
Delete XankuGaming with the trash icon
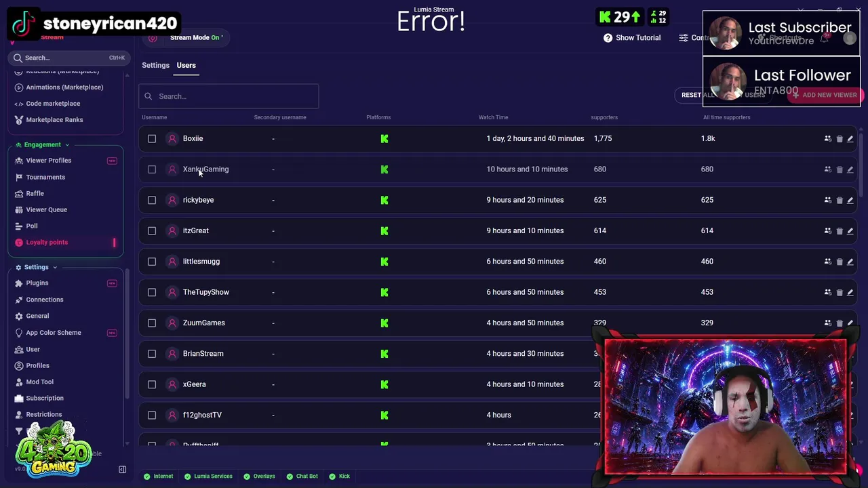click(839, 169)
